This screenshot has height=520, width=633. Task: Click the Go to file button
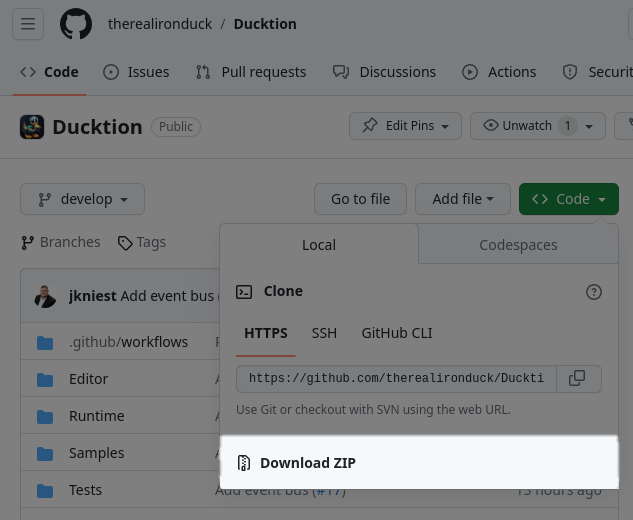pyautogui.click(x=361, y=199)
